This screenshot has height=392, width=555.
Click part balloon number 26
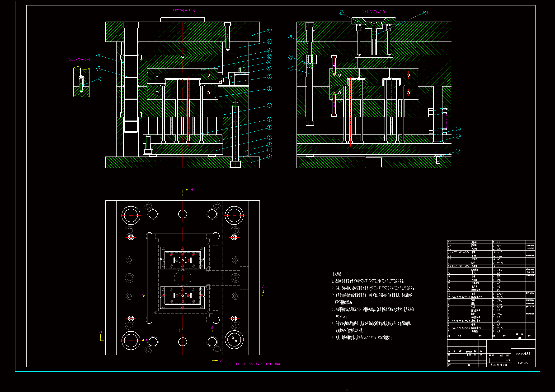tap(425, 12)
